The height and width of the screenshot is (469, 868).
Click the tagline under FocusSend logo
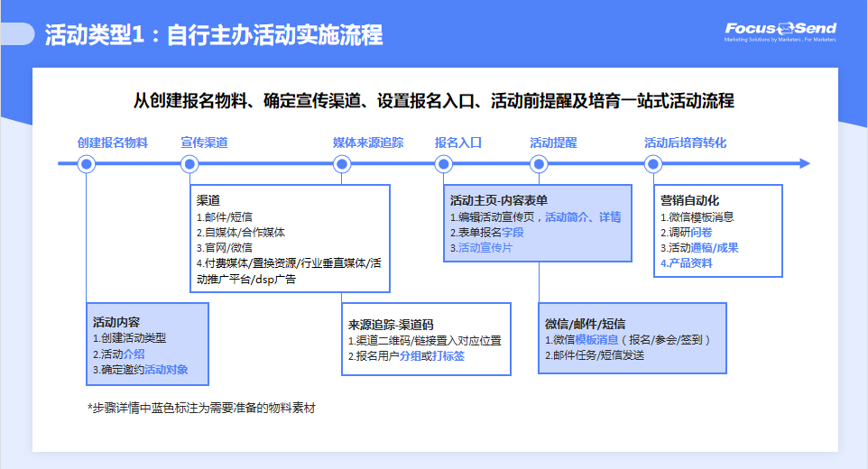tap(780, 40)
